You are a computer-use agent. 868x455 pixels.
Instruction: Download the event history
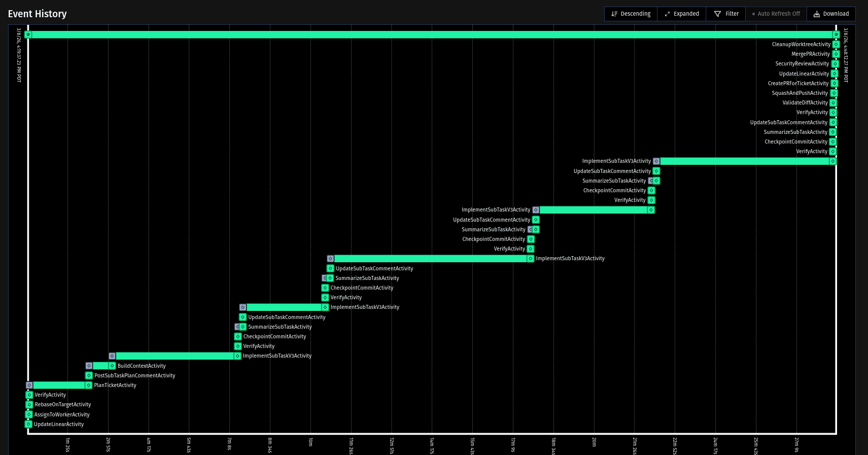[830, 14]
